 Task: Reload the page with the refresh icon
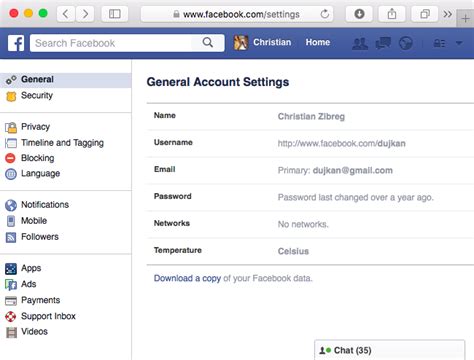325,14
